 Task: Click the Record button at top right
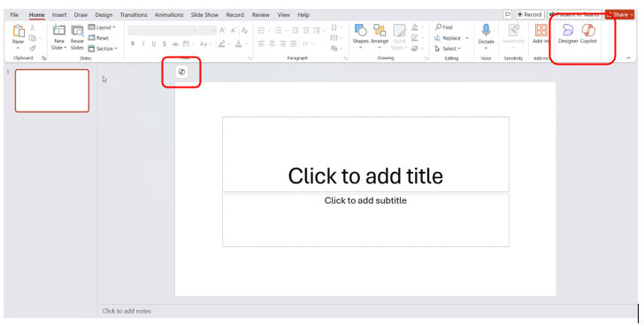(530, 14)
